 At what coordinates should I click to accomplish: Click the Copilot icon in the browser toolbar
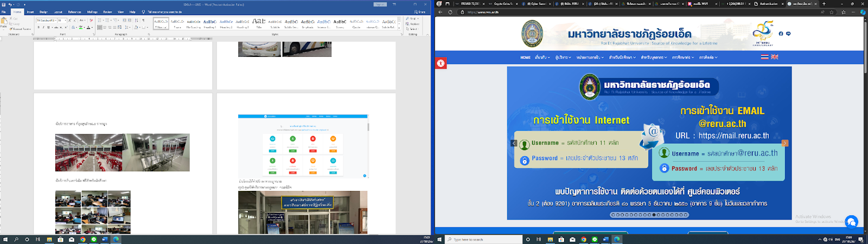863,12
